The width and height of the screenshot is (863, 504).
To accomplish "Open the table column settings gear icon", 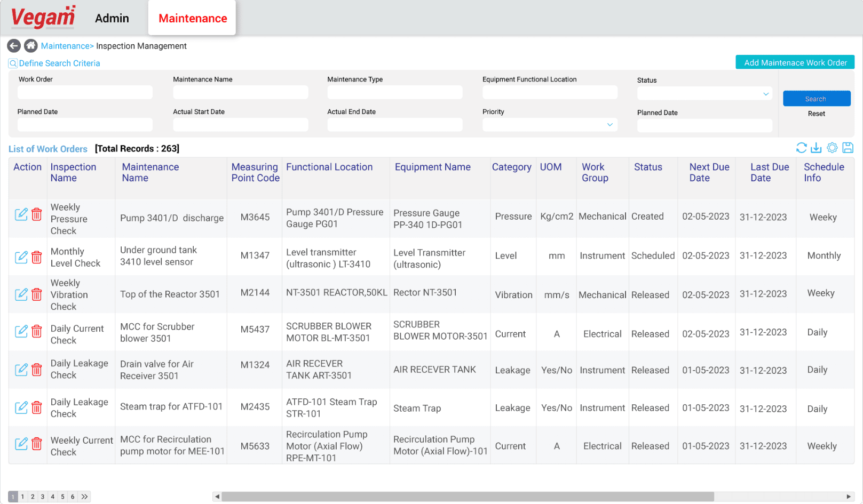I will coord(832,148).
